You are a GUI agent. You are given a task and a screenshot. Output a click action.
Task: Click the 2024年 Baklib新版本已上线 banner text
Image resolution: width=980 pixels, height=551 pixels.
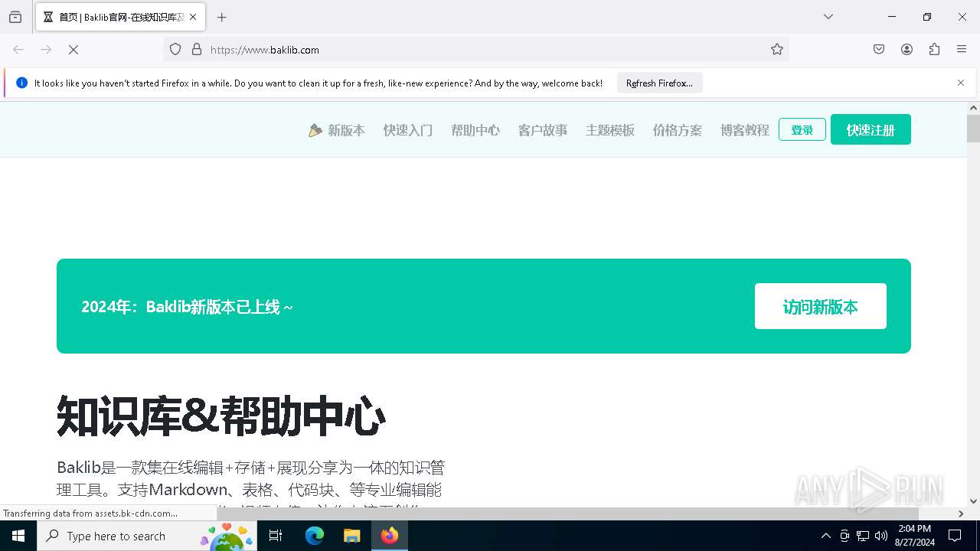click(188, 307)
